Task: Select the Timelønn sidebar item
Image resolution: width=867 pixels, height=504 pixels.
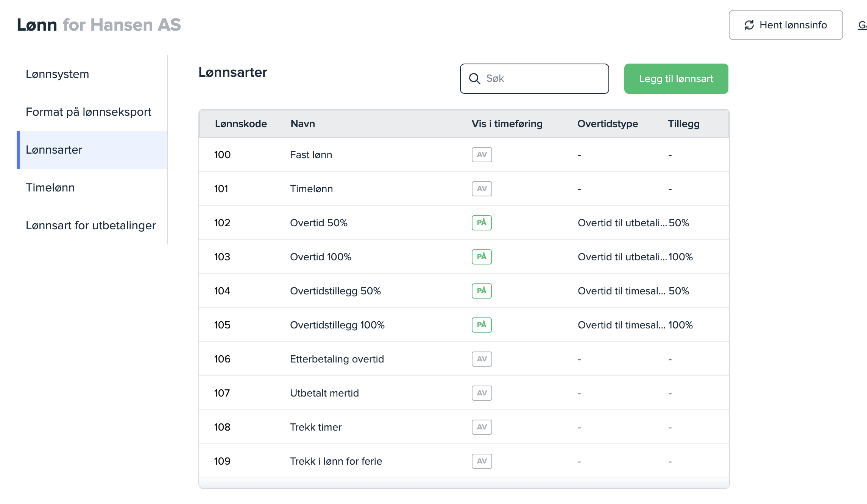Action: [x=50, y=188]
